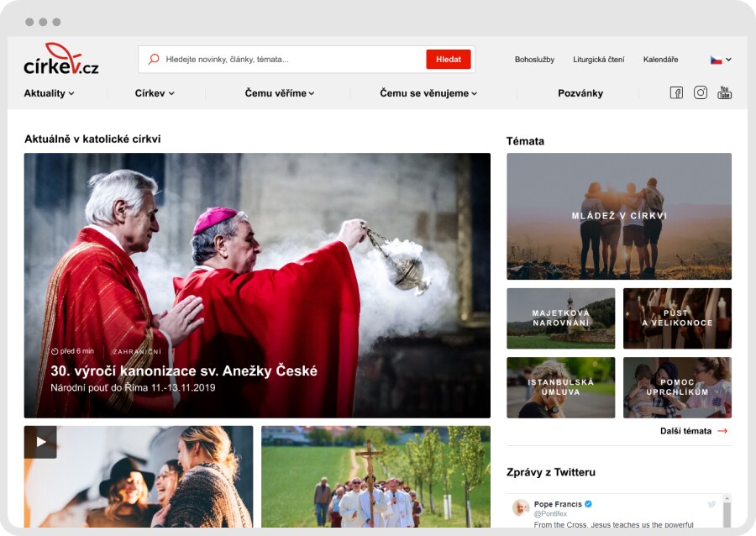Open Další témata link

click(685, 431)
